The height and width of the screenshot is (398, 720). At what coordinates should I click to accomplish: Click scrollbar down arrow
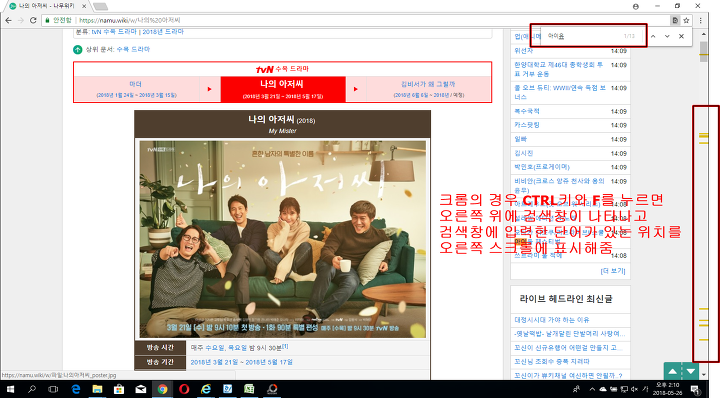click(703, 375)
